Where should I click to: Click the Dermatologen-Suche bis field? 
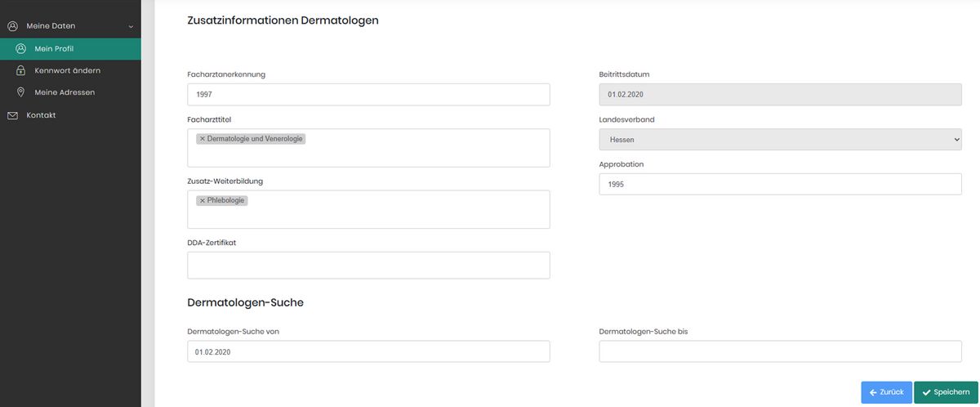point(780,351)
